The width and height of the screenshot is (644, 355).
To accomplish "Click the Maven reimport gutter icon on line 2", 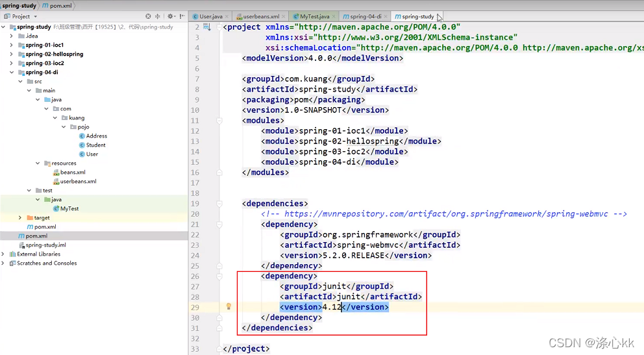I will [x=206, y=27].
